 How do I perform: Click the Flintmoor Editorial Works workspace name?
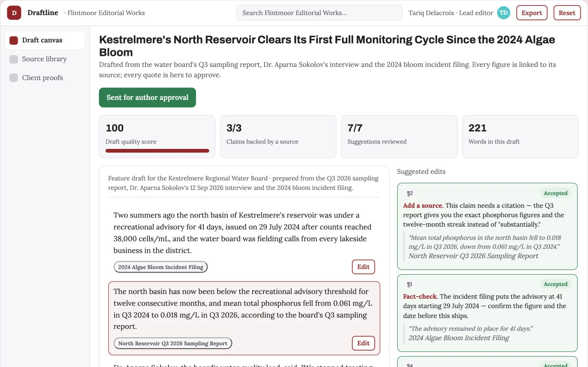point(106,13)
